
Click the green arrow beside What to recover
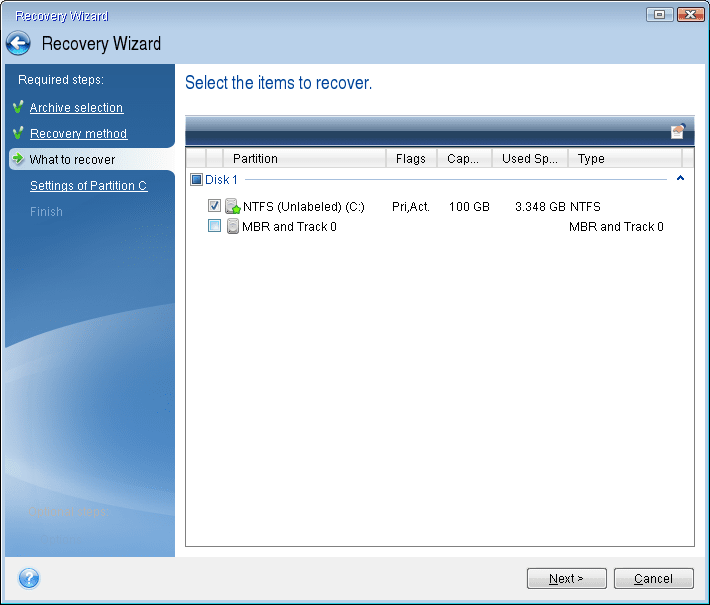17,160
